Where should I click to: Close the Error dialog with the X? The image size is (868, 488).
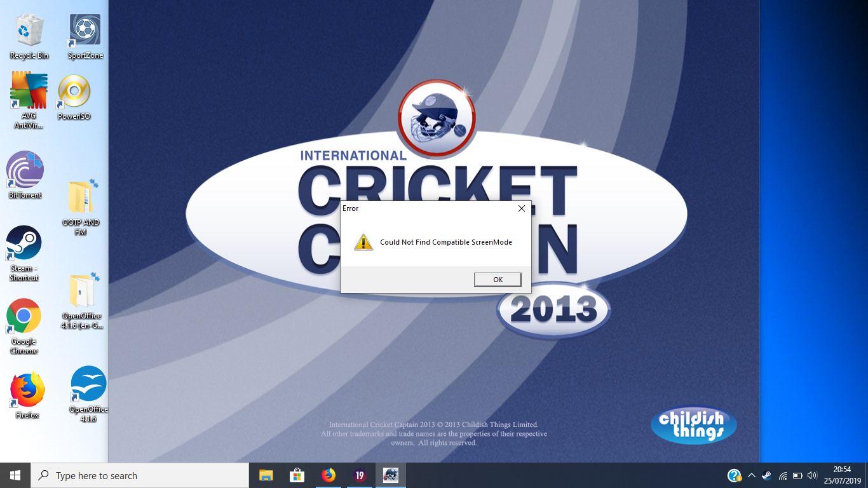(522, 208)
